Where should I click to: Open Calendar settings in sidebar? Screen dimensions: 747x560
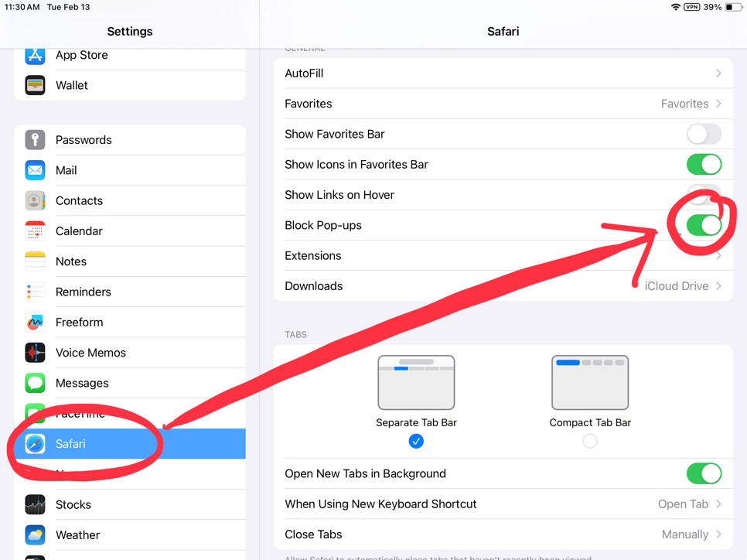point(130,231)
